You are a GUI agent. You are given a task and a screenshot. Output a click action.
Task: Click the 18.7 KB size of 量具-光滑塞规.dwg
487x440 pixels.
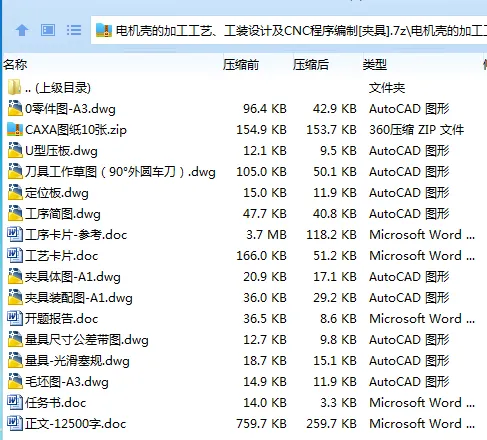click(265, 361)
